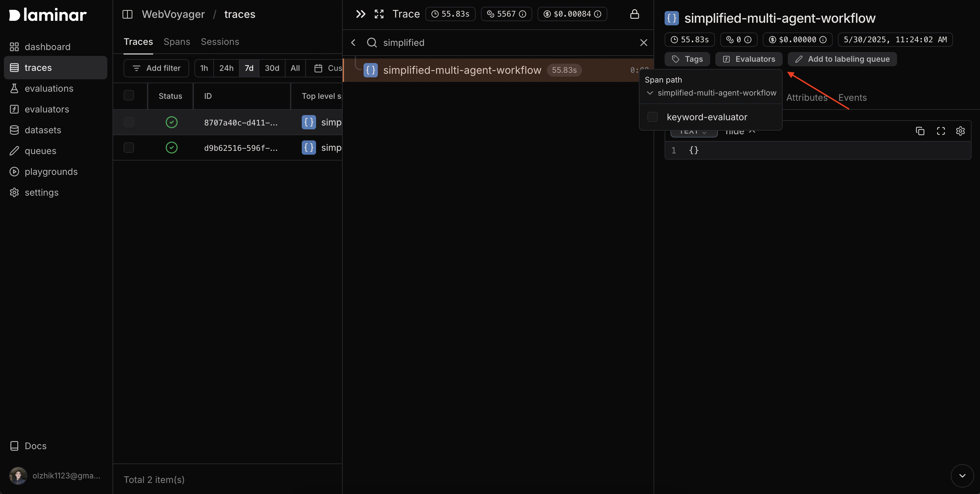This screenshot has height=494, width=980.
Task: Open the datasets panel from the sidebar
Action: (43, 130)
